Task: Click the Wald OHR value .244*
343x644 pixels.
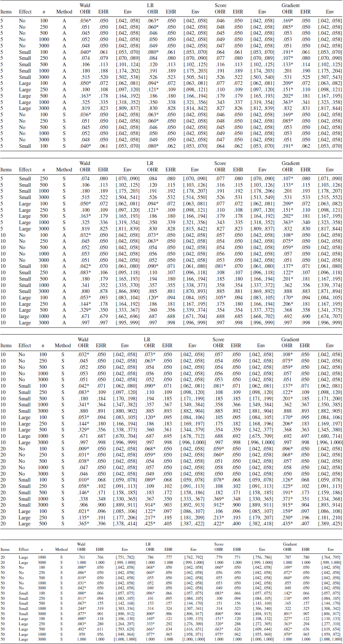Action: point(82,608)
